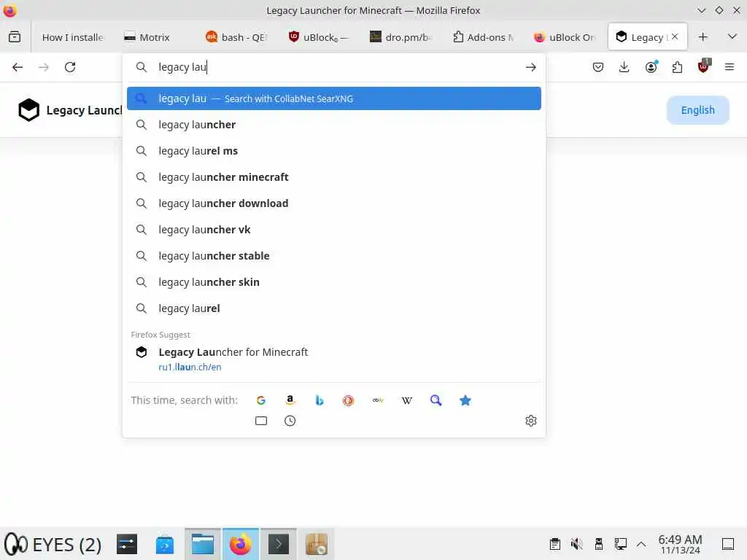Search this time with Bing
747x560 pixels.
[x=320, y=400]
